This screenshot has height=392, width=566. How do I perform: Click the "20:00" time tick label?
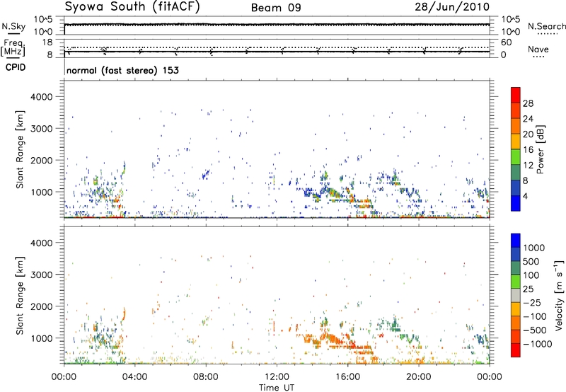coord(418,377)
